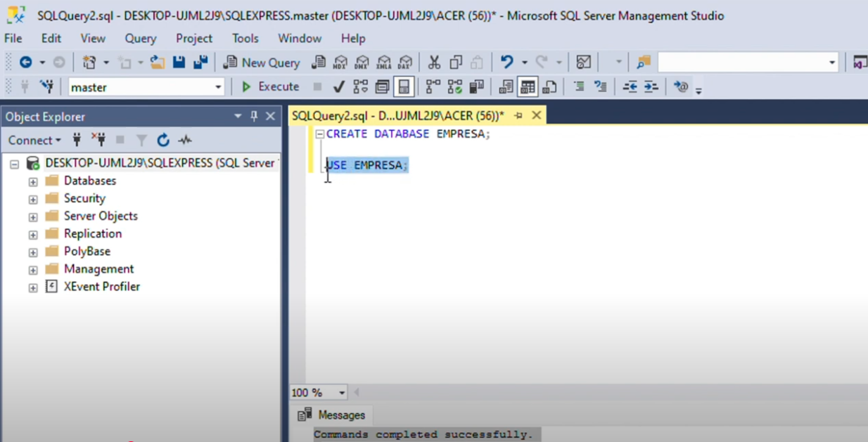The height and width of the screenshot is (442, 868).
Task: Click the Object Explorer connect plug icon
Action: point(77,140)
